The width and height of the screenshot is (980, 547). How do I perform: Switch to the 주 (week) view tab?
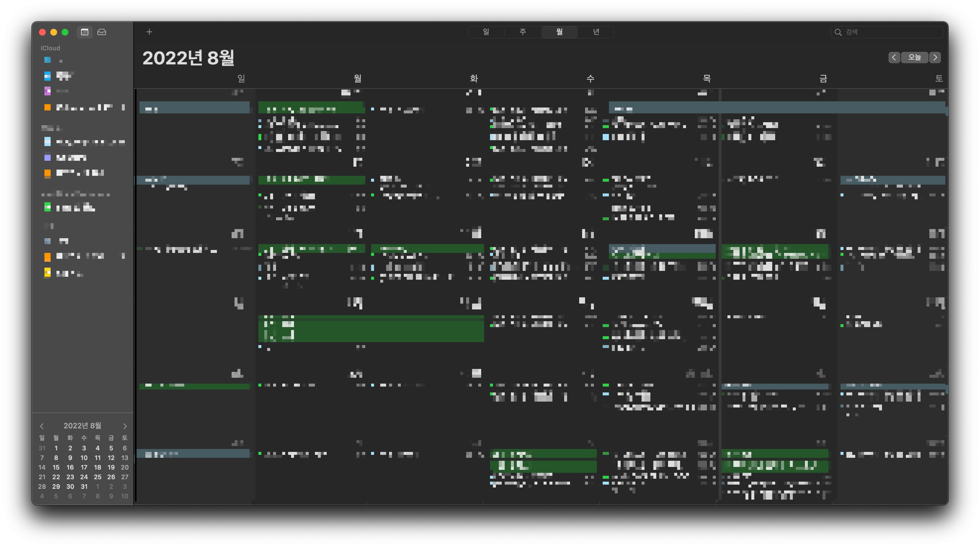pos(522,32)
